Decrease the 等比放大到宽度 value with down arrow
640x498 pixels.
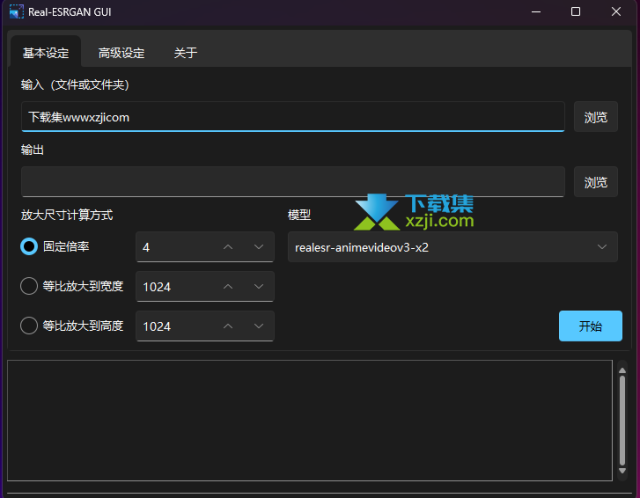pyautogui.click(x=259, y=287)
